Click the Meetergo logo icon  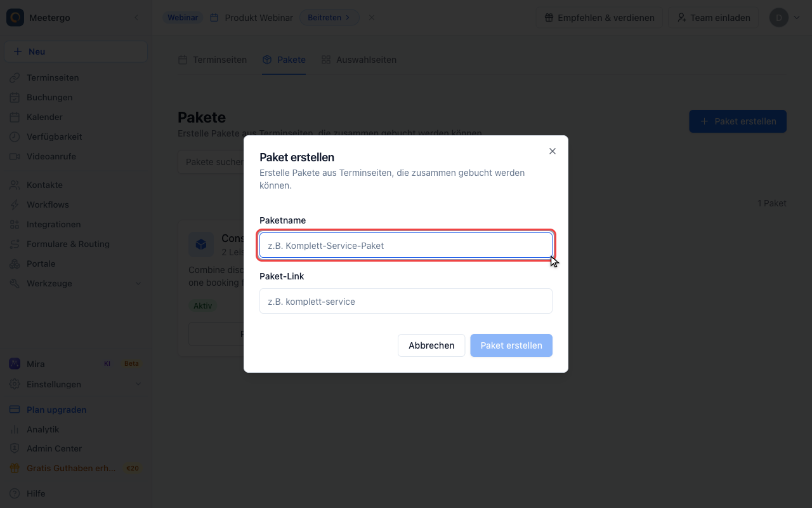tap(15, 18)
